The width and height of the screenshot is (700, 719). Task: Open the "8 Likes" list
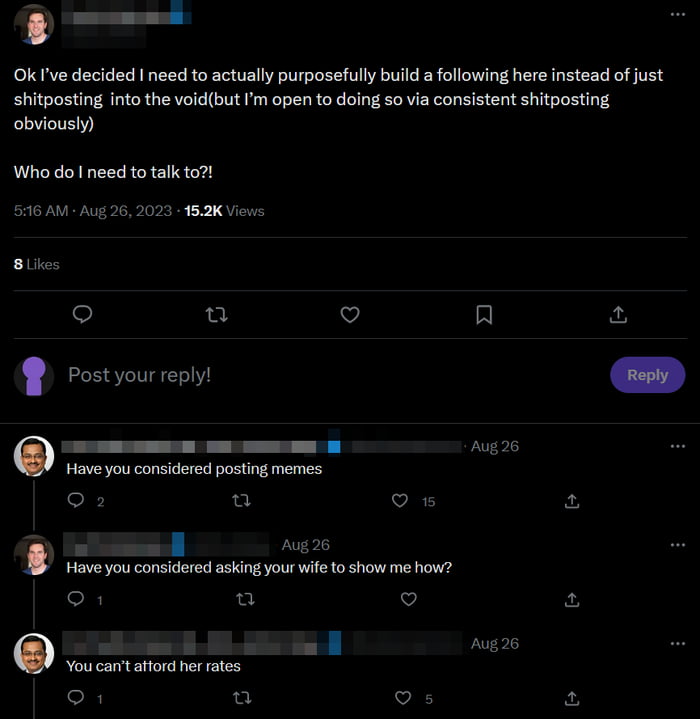(x=37, y=264)
